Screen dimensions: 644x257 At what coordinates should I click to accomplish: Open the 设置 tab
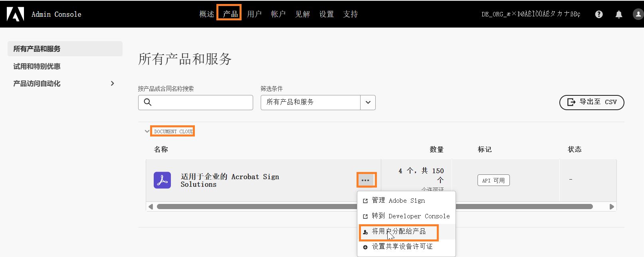pos(326,14)
